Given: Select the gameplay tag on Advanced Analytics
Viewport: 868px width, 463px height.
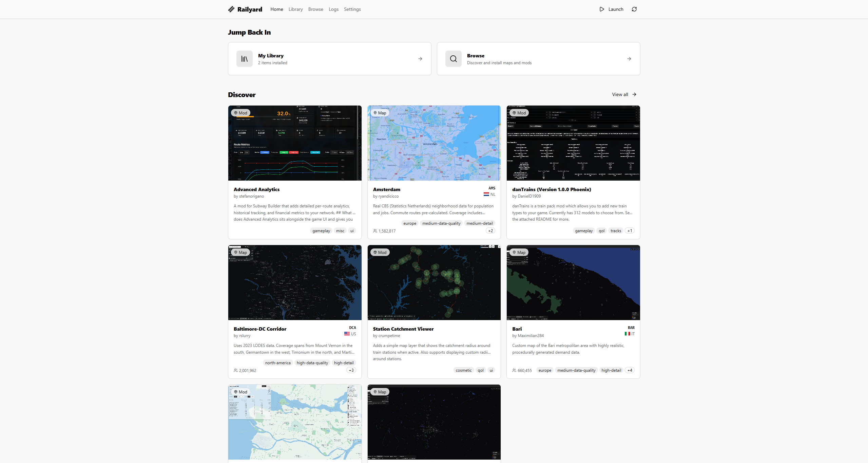Looking at the screenshot, I should tap(321, 231).
